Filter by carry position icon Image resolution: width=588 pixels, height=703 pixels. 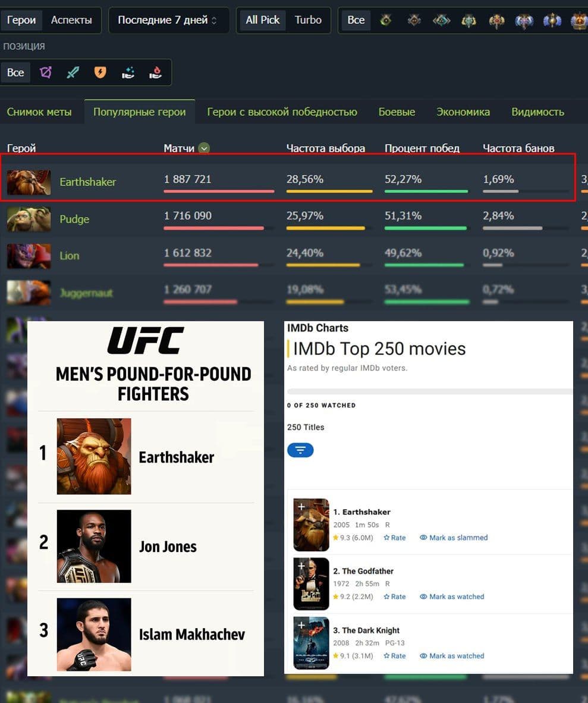(46, 72)
